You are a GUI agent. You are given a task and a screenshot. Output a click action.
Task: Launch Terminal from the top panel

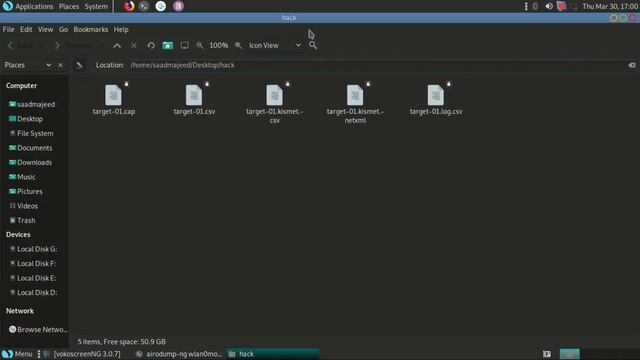point(144,6)
